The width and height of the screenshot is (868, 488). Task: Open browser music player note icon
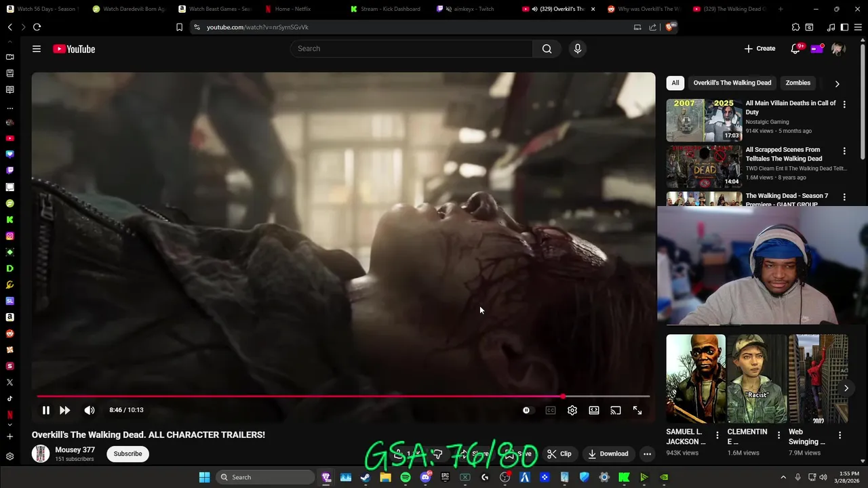coord(831,27)
